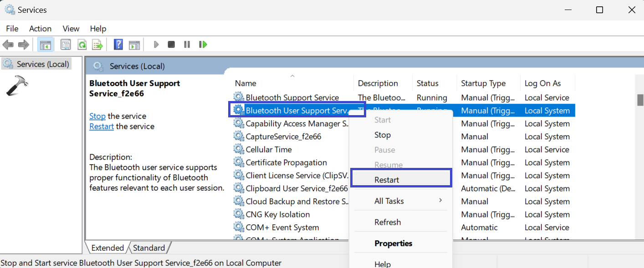Click the green Refresh toolbar icon

(x=82, y=45)
